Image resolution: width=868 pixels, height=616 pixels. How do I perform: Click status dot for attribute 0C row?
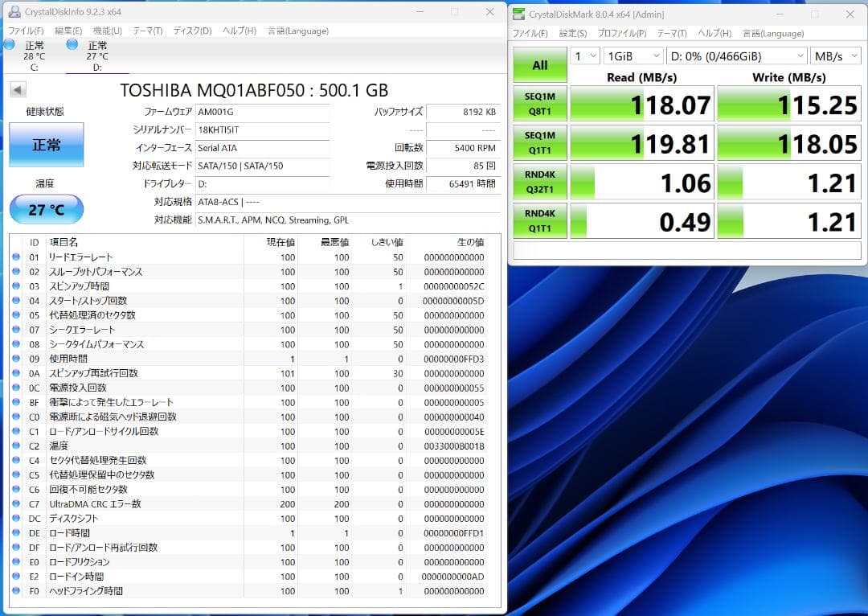16,388
